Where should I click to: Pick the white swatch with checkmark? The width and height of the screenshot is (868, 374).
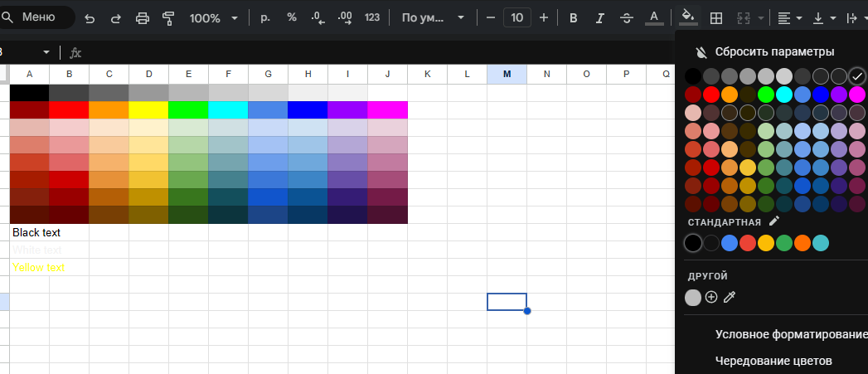coord(857,76)
